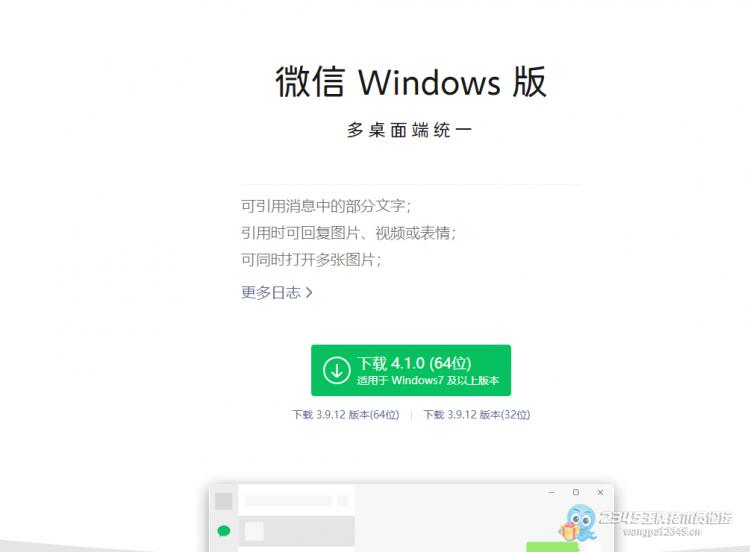Close the WeChat preview window

click(600, 492)
